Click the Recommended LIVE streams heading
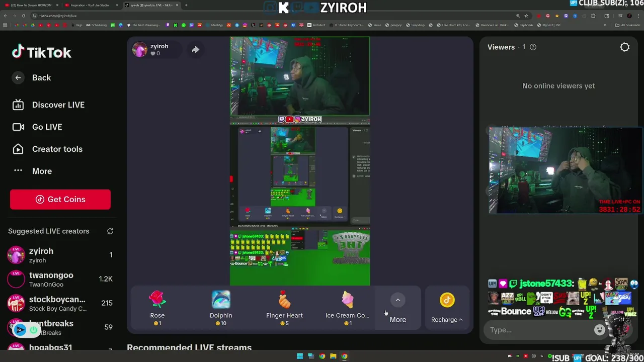644x362 pixels. point(189,347)
